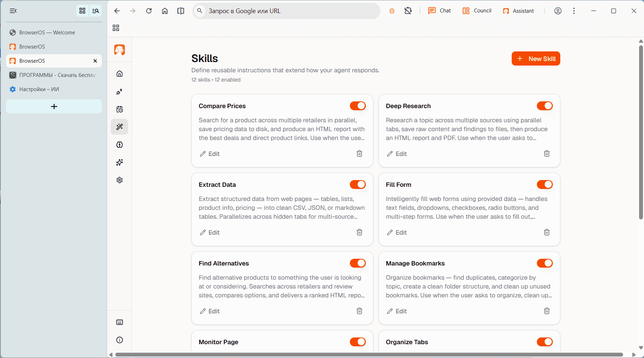This screenshot has width=644, height=358.
Task: Edit the Find Alternatives skill
Action: pos(210,311)
